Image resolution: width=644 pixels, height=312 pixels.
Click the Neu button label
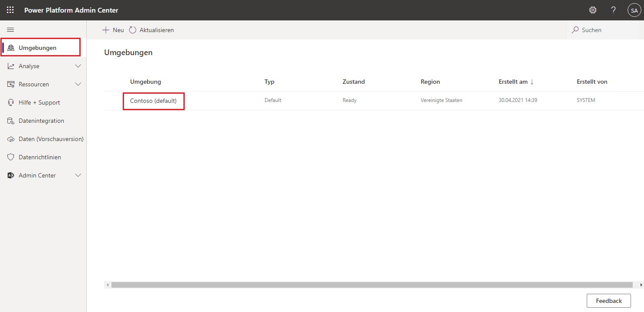[x=118, y=30]
